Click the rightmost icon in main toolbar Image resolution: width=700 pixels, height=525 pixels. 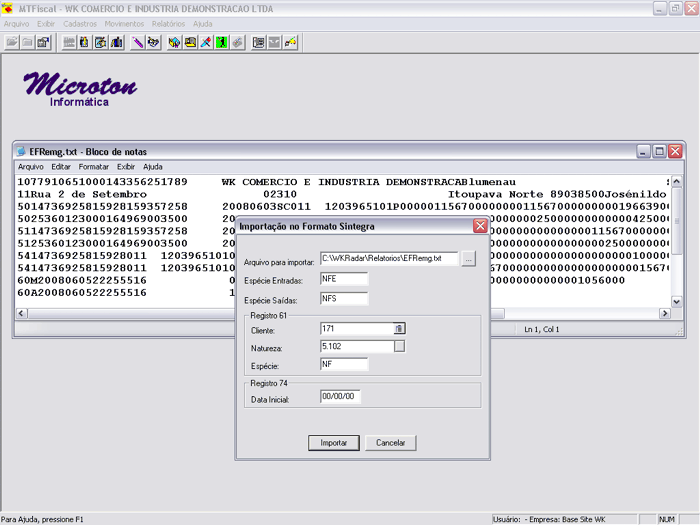pos(291,42)
